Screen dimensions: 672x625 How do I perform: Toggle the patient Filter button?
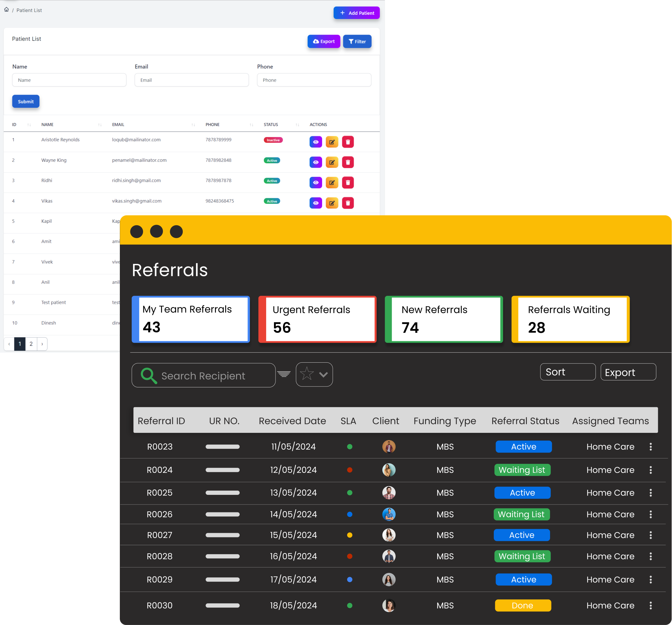[x=357, y=42]
